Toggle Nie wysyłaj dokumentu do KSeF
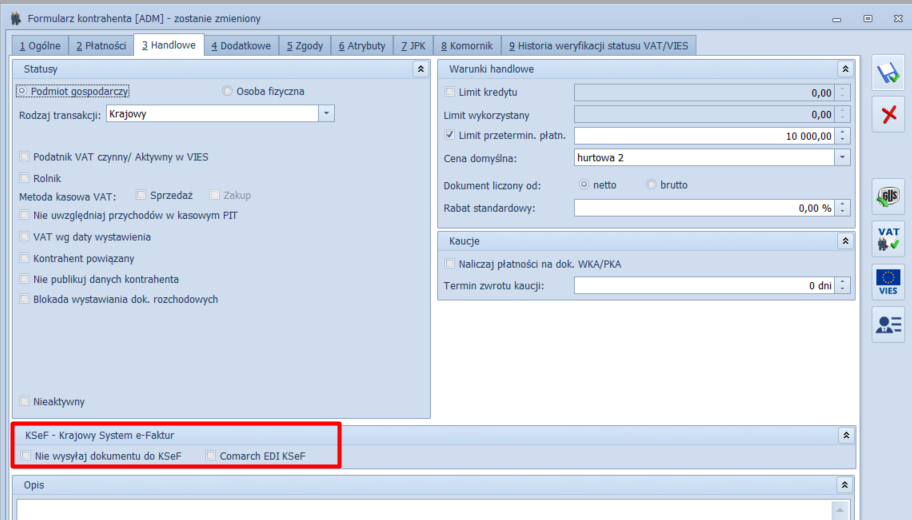 (x=26, y=456)
